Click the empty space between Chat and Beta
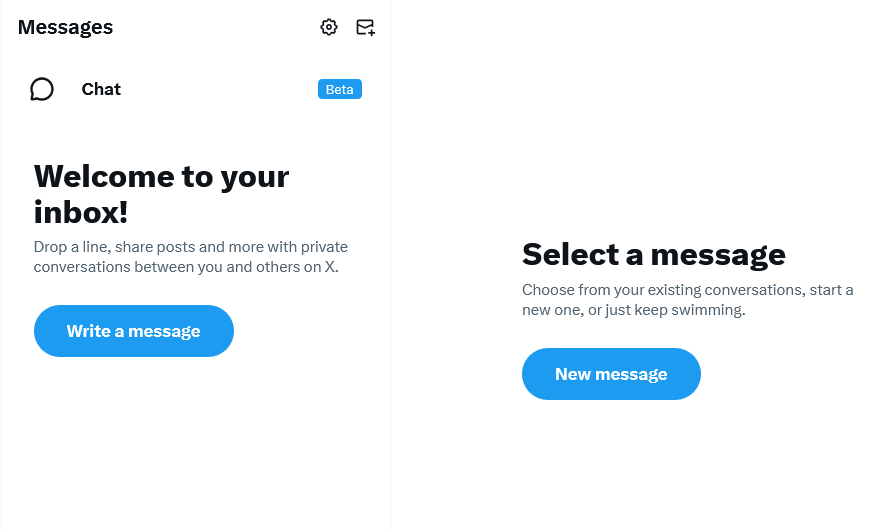 pos(220,89)
